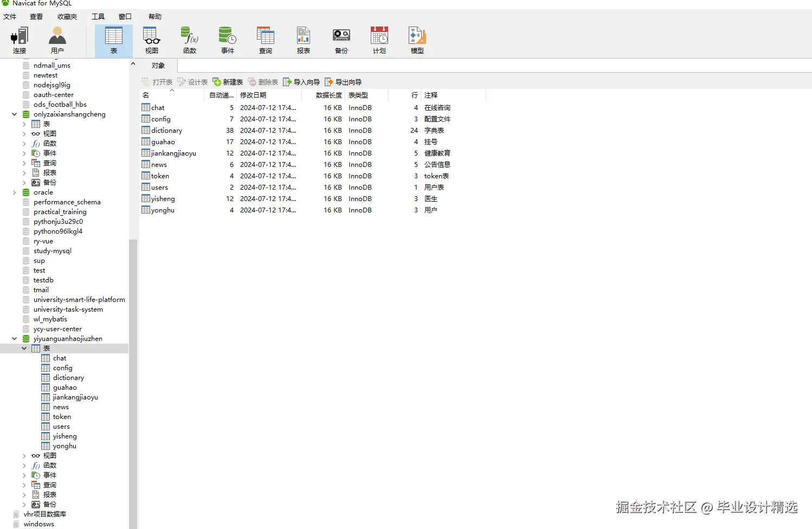The height and width of the screenshot is (529, 812).
Task: Launch the 导出向导 export wizard
Action: pos(343,82)
